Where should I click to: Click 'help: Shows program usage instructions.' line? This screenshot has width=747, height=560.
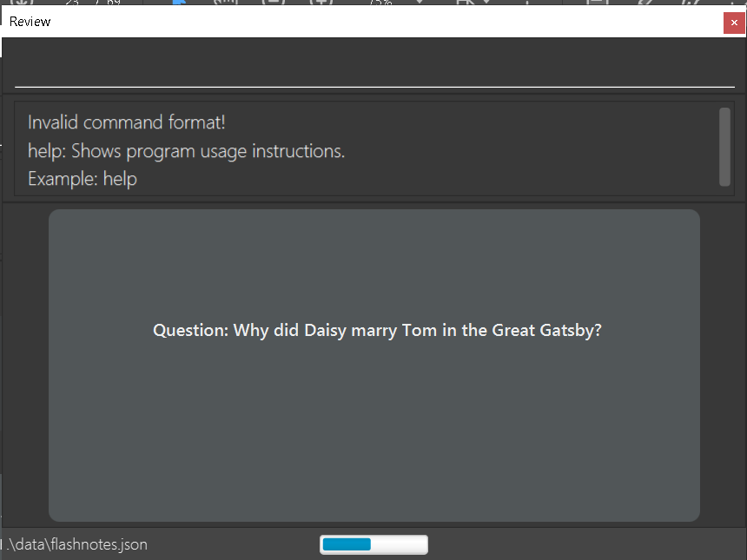[186, 151]
